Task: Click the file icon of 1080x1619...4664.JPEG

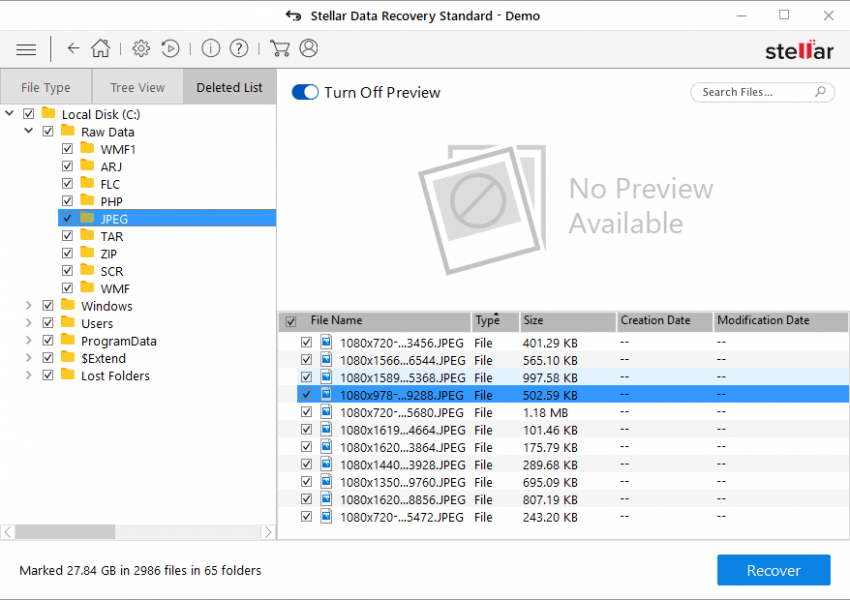Action: pyautogui.click(x=326, y=429)
